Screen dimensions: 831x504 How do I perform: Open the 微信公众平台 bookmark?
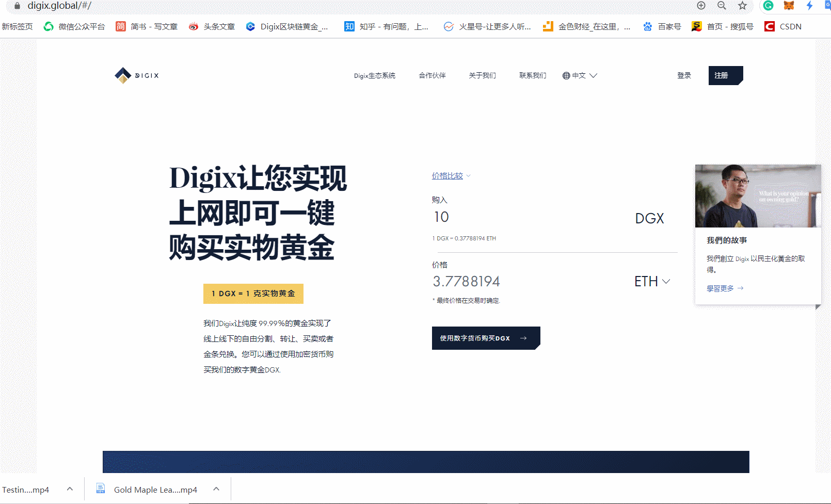click(x=74, y=26)
